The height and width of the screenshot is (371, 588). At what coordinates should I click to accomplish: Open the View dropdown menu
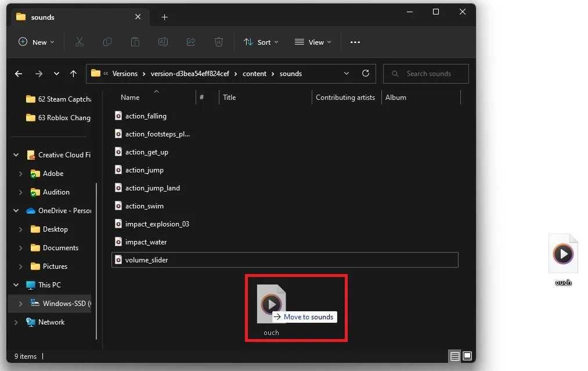click(x=313, y=42)
